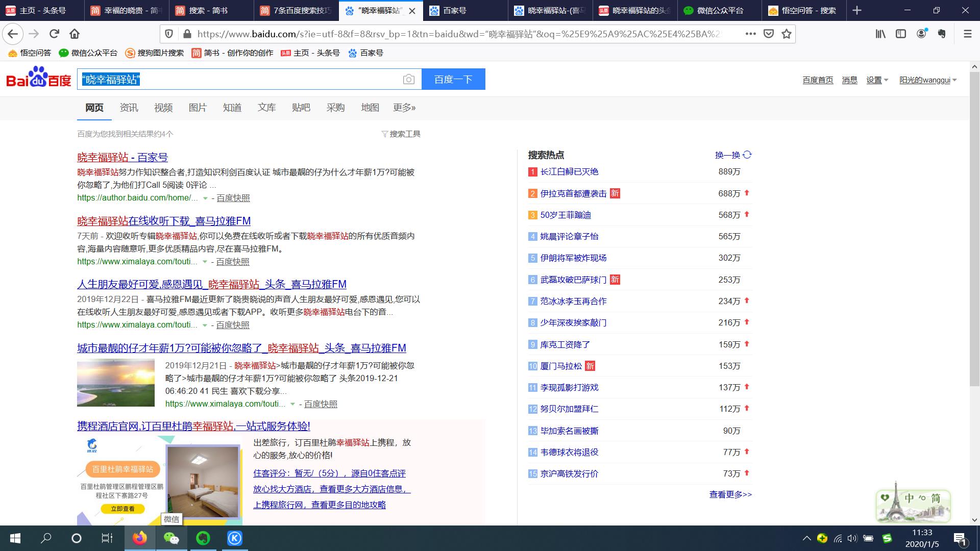Expand 阳光的wanggui account dropdown
980x551 pixels.
coord(928,80)
